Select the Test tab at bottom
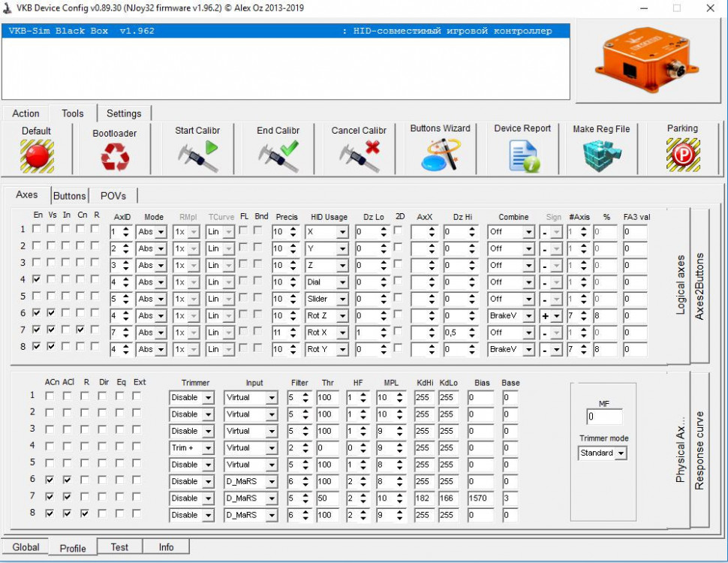728x563 pixels. pos(119,547)
